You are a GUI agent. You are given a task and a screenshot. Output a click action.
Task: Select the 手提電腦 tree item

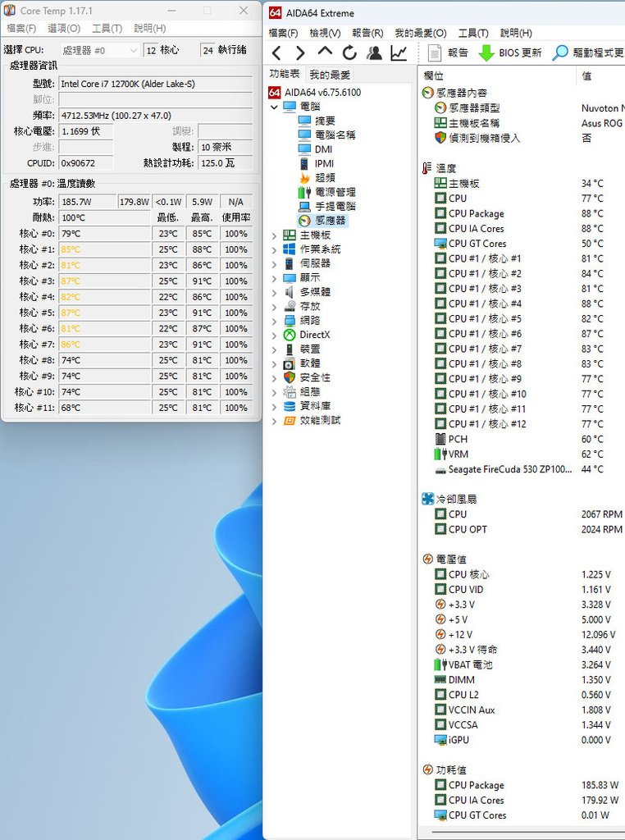pyautogui.click(x=326, y=206)
